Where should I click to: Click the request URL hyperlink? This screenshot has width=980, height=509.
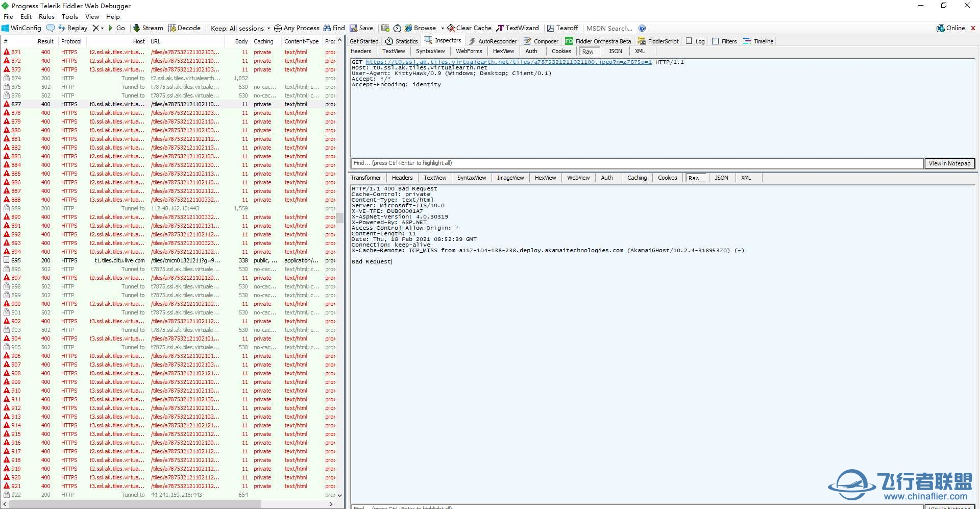click(508, 62)
